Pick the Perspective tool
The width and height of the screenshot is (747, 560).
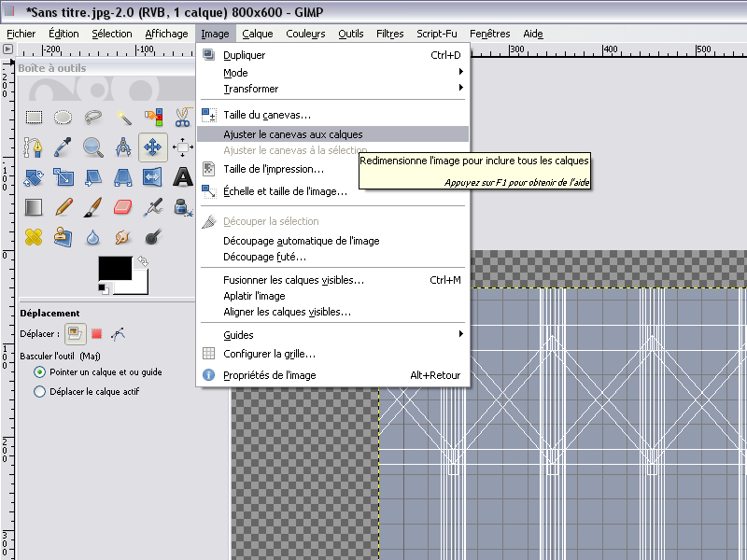123,177
